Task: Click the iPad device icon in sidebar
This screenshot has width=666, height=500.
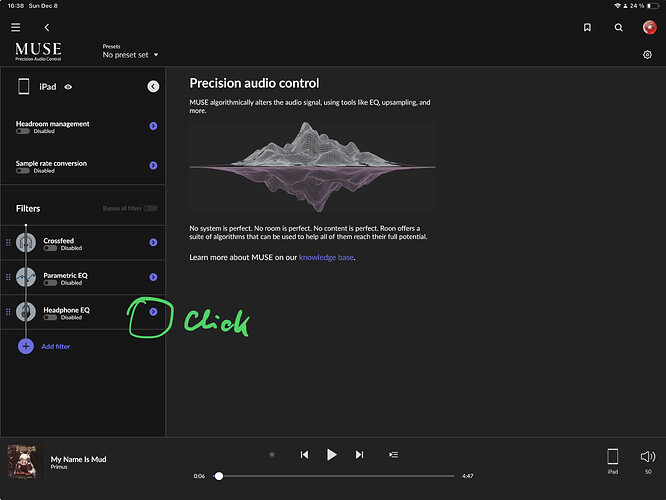Action: point(24,86)
